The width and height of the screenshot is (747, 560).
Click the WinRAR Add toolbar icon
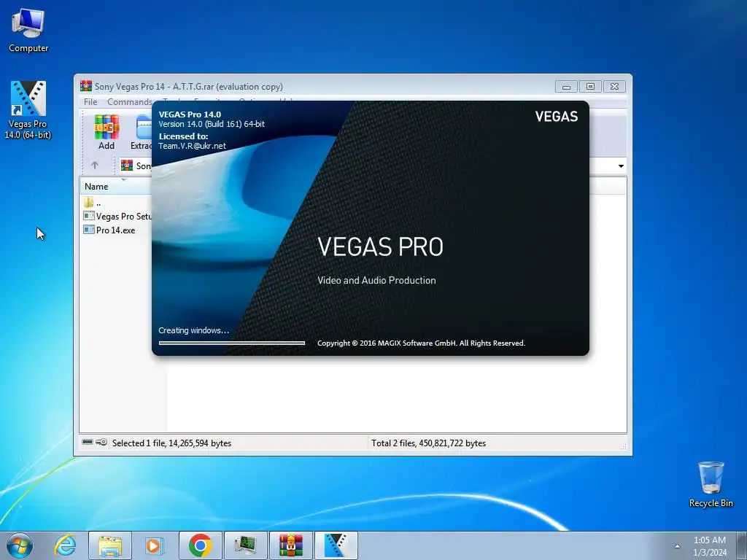point(107,133)
